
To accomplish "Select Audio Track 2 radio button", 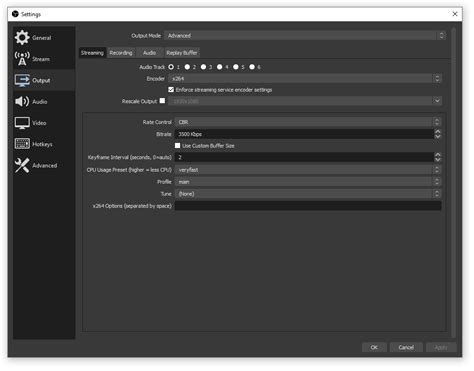I will [187, 67].
